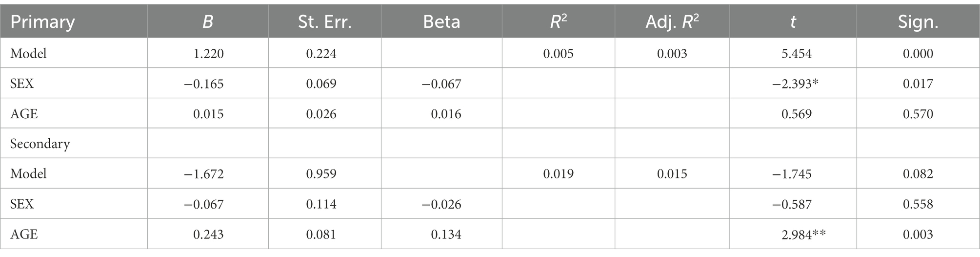Select the 0.019 R² value cell
Image resolution: width=980 pixels, height=257 pixels.
coord(558,173)
